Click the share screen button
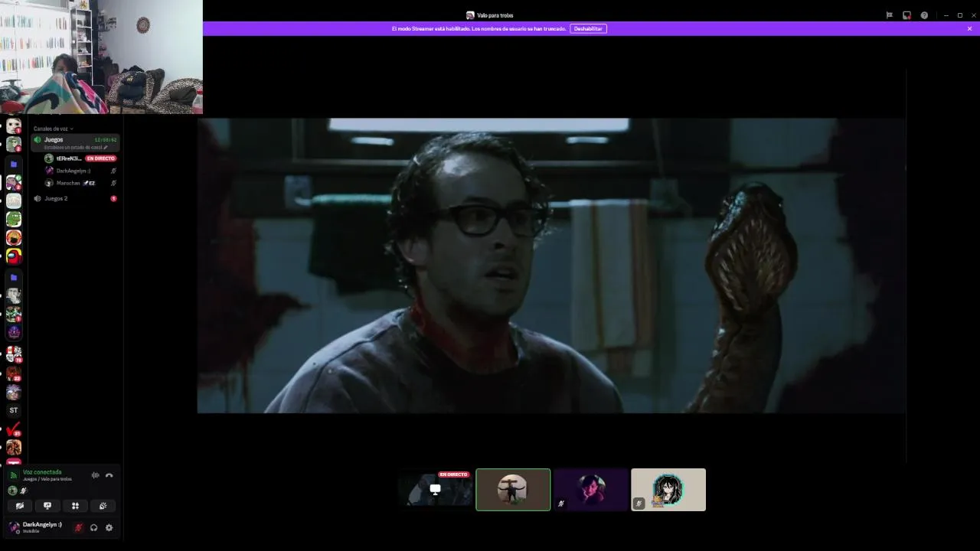This screenshot has height=551, width=980. pyautogui.click(x=47, y=506)
